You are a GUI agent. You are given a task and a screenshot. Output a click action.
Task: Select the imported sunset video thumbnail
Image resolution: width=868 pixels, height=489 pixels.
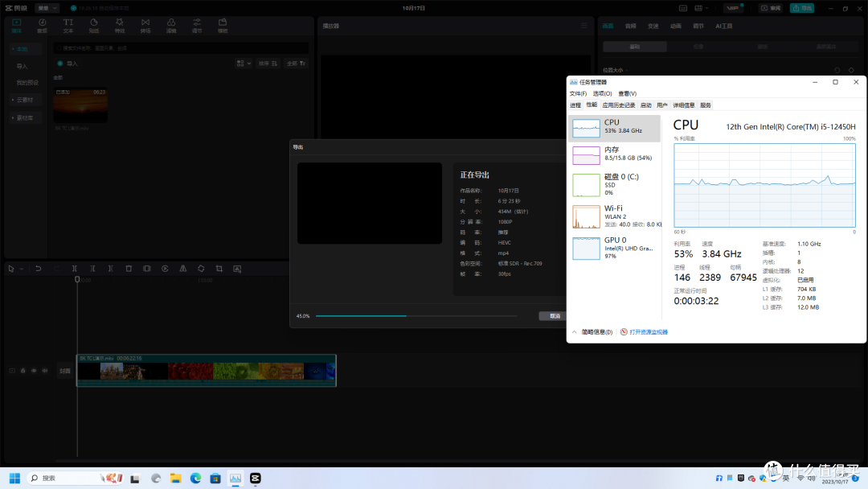[80, 105]
